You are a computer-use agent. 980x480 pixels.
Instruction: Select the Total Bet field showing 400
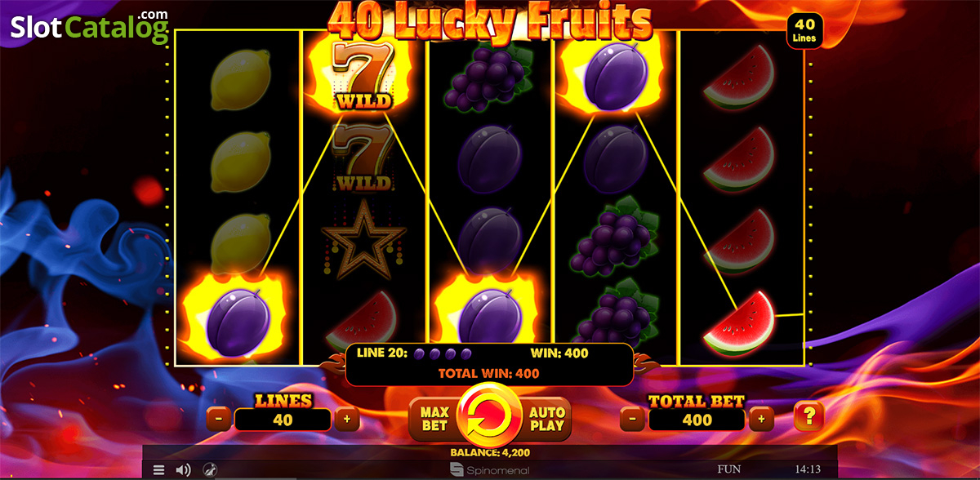(x=697, y=420)
